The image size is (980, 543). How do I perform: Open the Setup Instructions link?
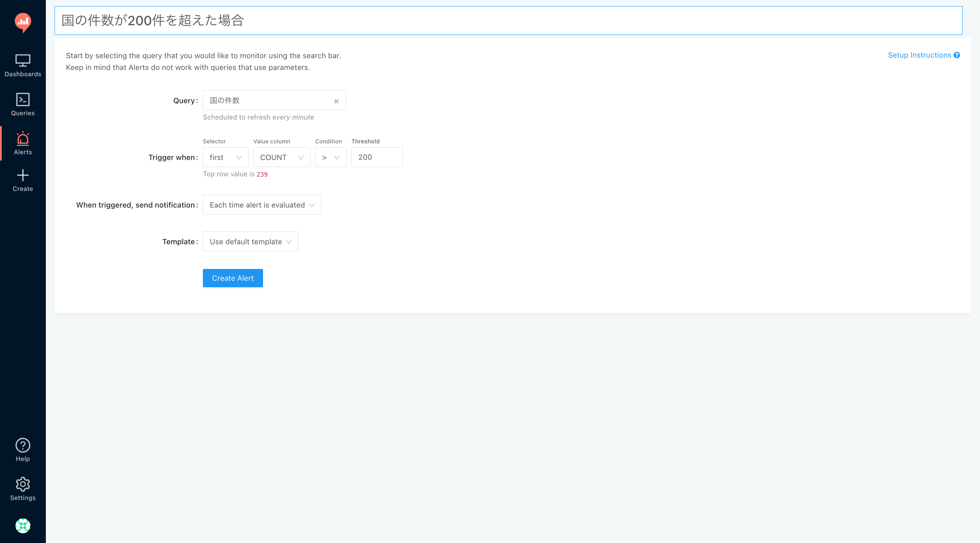pos(919,55)
